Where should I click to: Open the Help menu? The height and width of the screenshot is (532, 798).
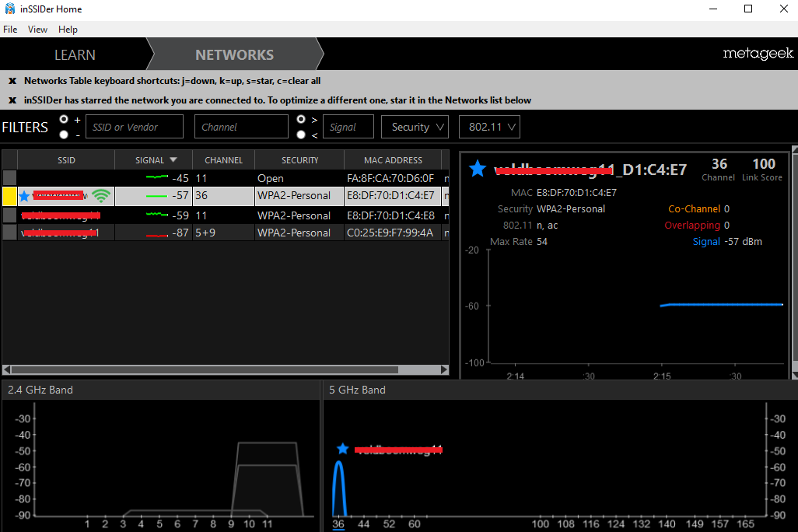coord(68,30)
